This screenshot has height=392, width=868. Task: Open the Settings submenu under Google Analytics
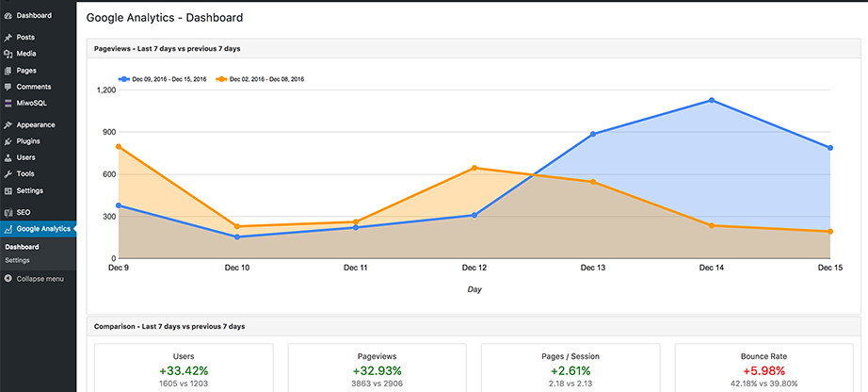(17, 261)
